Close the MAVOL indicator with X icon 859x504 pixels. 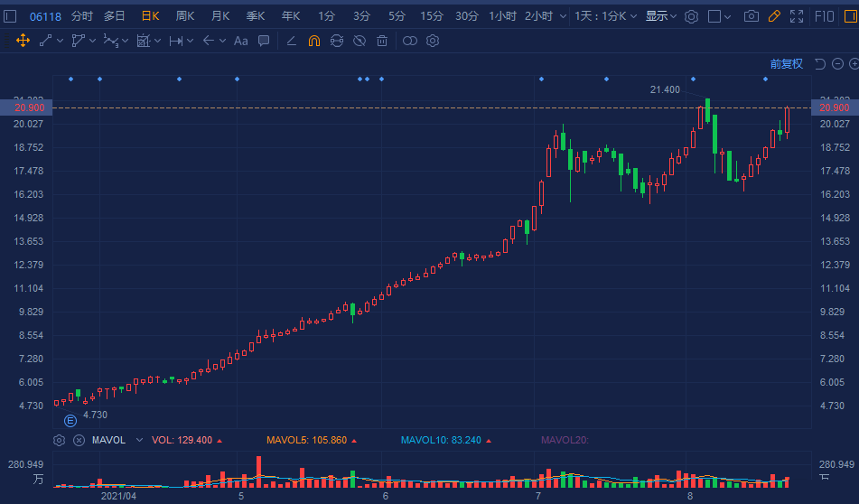(79, 440)
